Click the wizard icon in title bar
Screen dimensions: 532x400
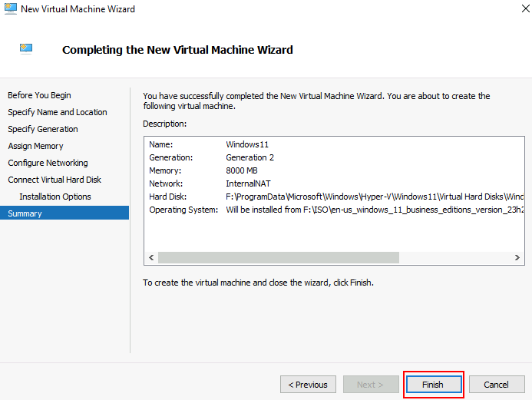[11, 8]
